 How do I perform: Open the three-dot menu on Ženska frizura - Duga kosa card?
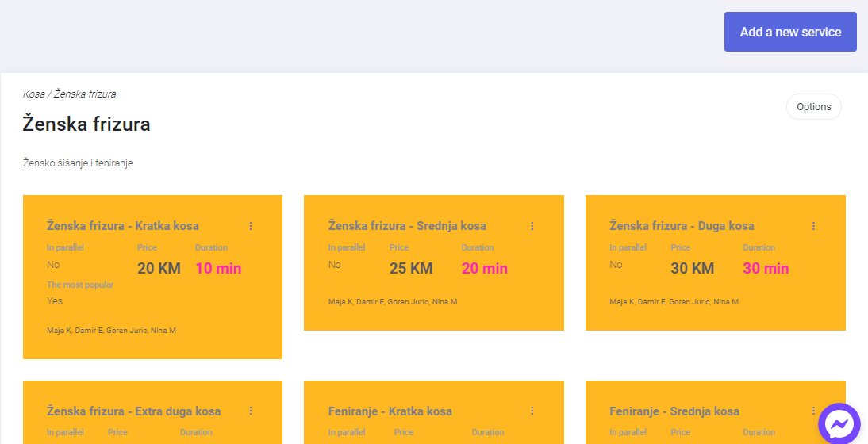tap(813, 226)
